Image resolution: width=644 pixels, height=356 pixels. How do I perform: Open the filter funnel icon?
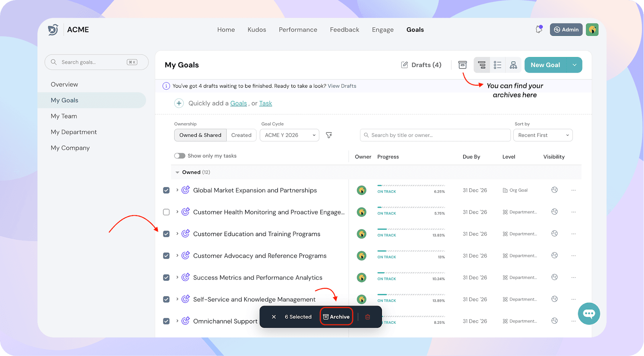pyautogui.click(x=329, y=135)
